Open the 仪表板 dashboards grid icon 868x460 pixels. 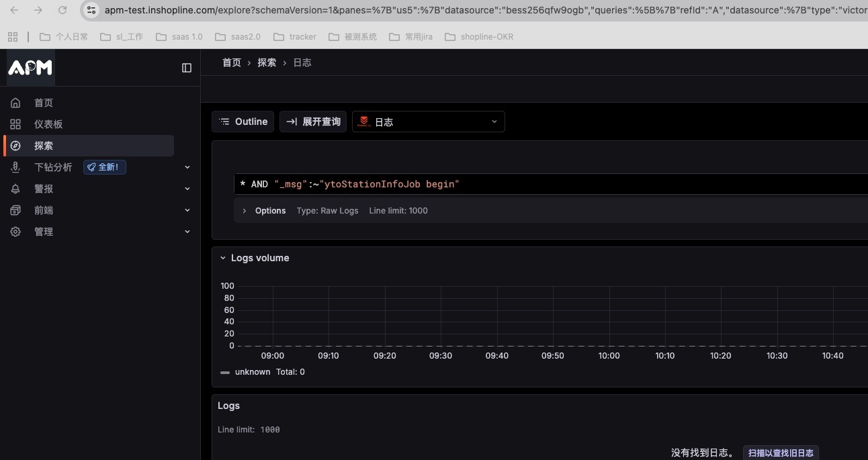click(x=15, y=124)
